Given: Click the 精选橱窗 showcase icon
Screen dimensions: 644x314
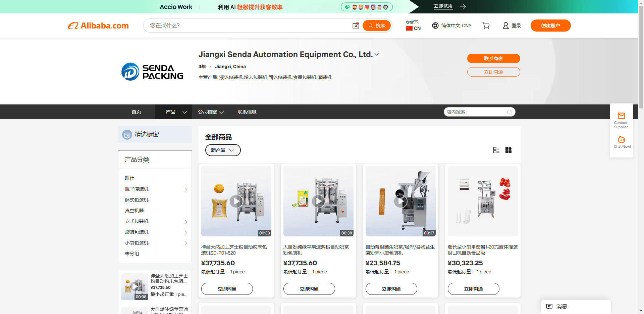Looking at the screenshot, I should 127,135.
